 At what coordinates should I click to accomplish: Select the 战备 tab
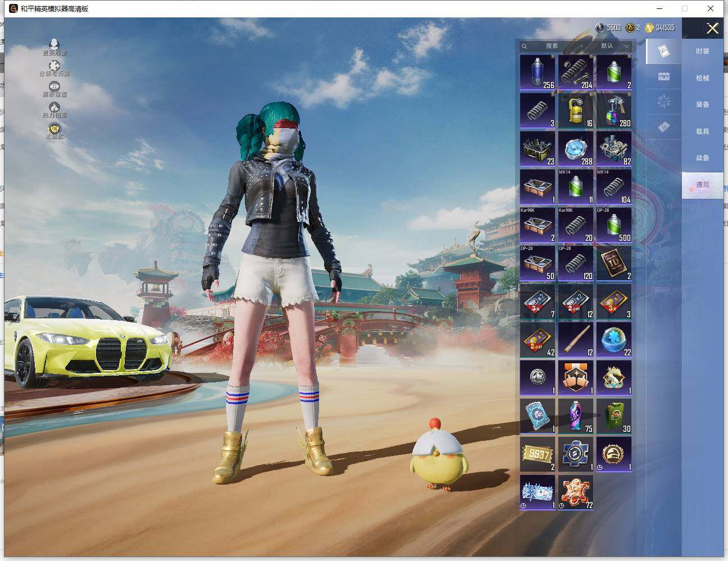pyautogui.click(x=702, y=158)
